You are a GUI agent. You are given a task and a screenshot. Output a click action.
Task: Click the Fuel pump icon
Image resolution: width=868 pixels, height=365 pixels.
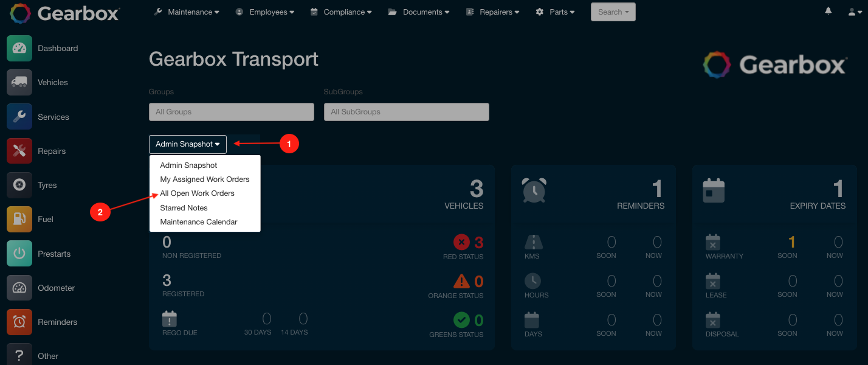point(19,219)
